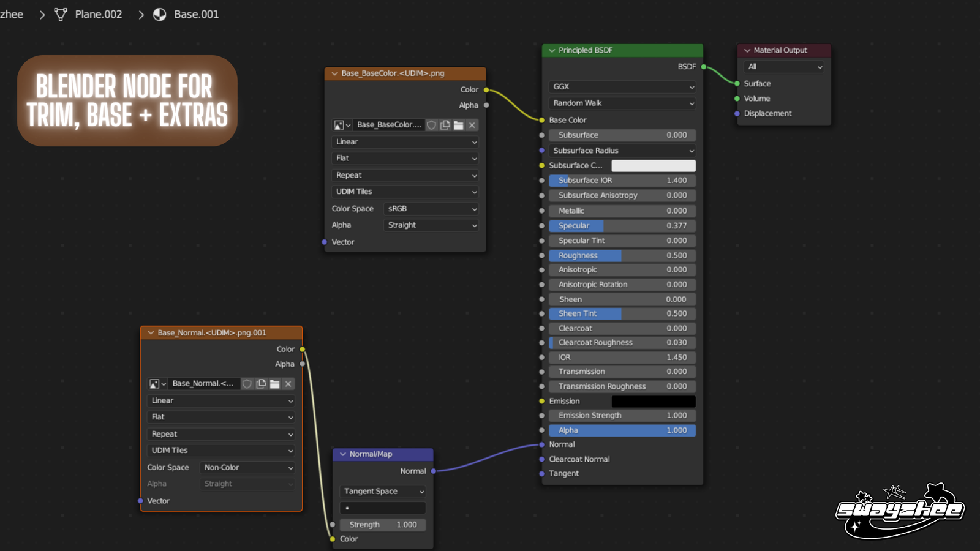Image resolution: width=980 pixels, height=551 pixels.
Task: Open Repeat extension dropdown in Base_BaseColor node
Action: (x=405, y=176)
